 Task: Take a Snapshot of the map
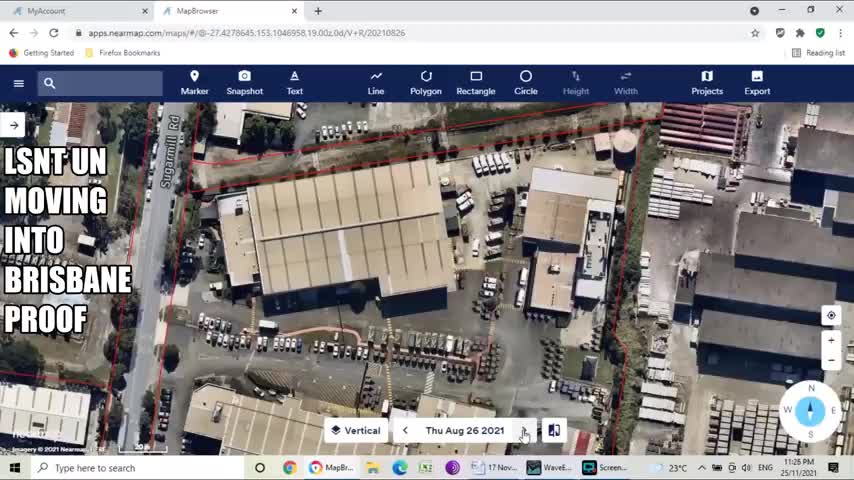[245, 83]
